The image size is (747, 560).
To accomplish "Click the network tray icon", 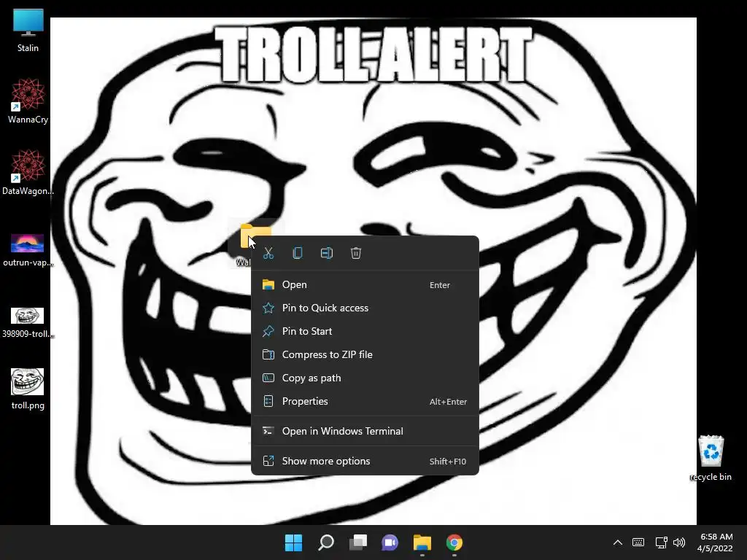I will coord(661,542).
